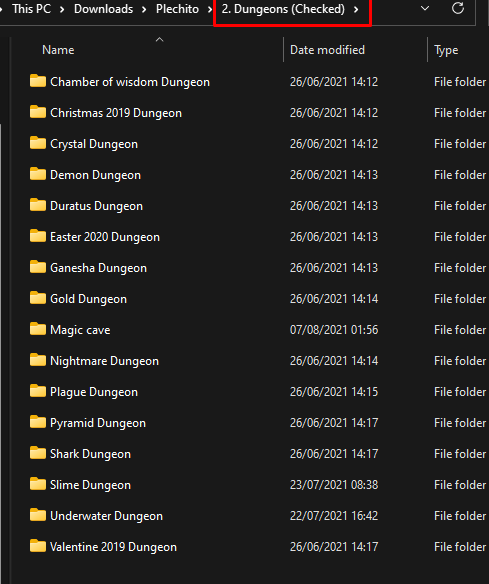Select the 'Plague Dungeon' name text

click(x=94, y=392)
